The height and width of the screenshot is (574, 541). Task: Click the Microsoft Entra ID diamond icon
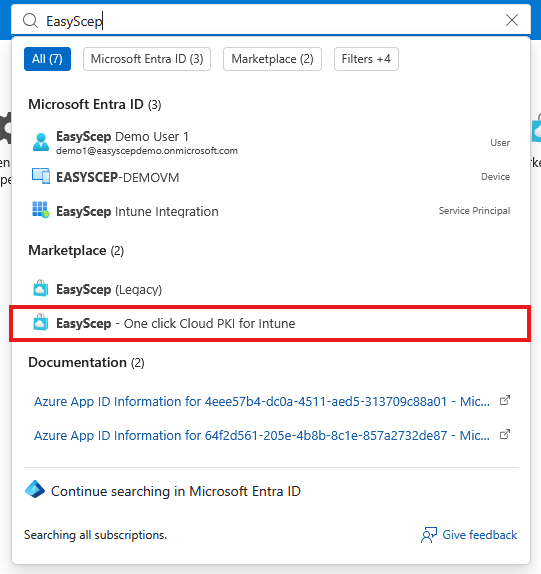pyautogui.click(x=35, y=489)
